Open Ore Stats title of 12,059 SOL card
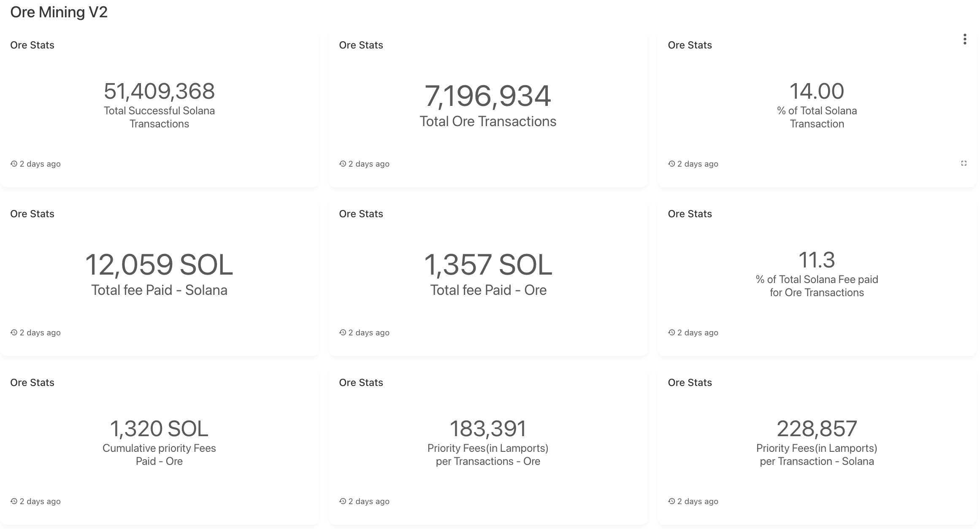980x529 pixels. click(x=32, y=214)
